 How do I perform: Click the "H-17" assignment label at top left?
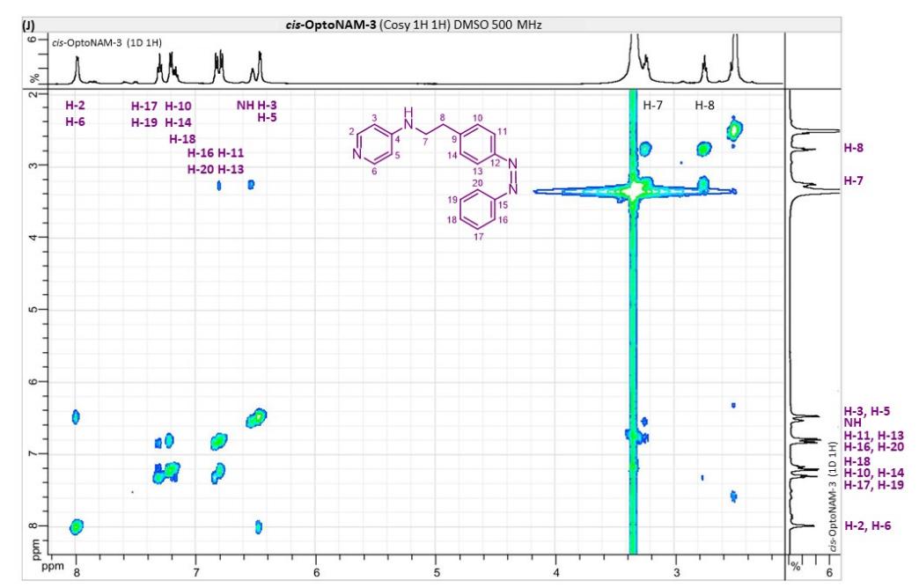(144, 107)
